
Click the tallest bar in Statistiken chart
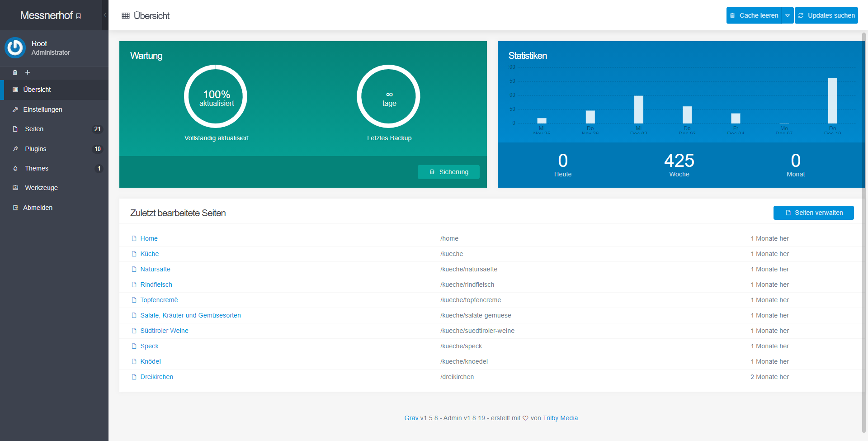click(832, 100)
